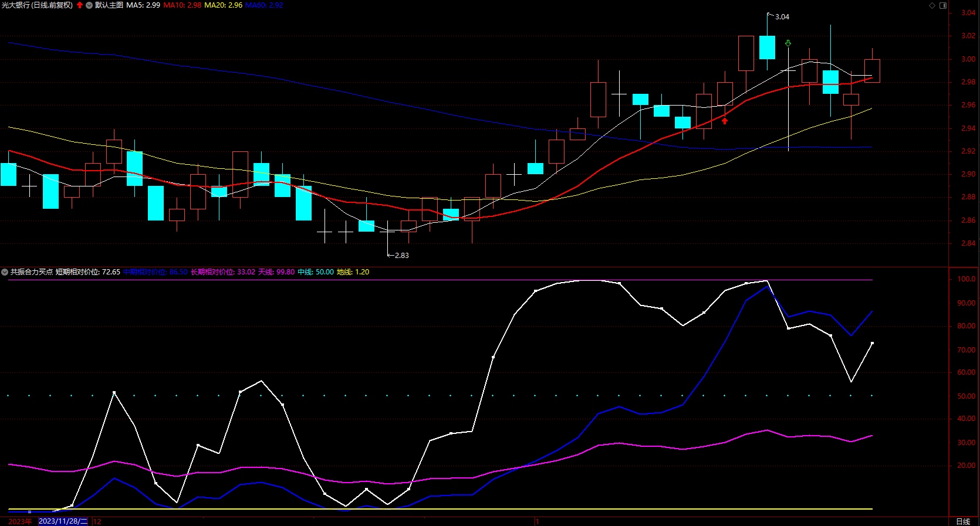The width and height of the screenshot is (980, 526).
Task: Click the 地线: 1.20 label
Action: 353,272
